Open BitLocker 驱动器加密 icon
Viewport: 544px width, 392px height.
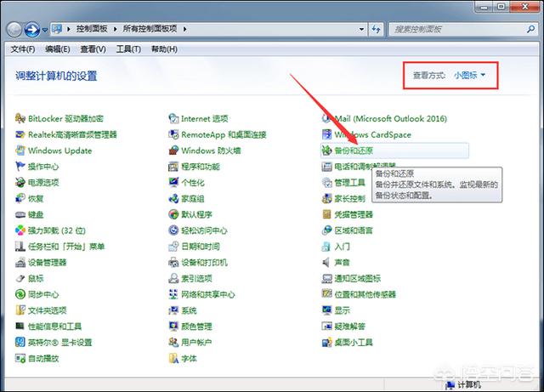tap(20, 118)
